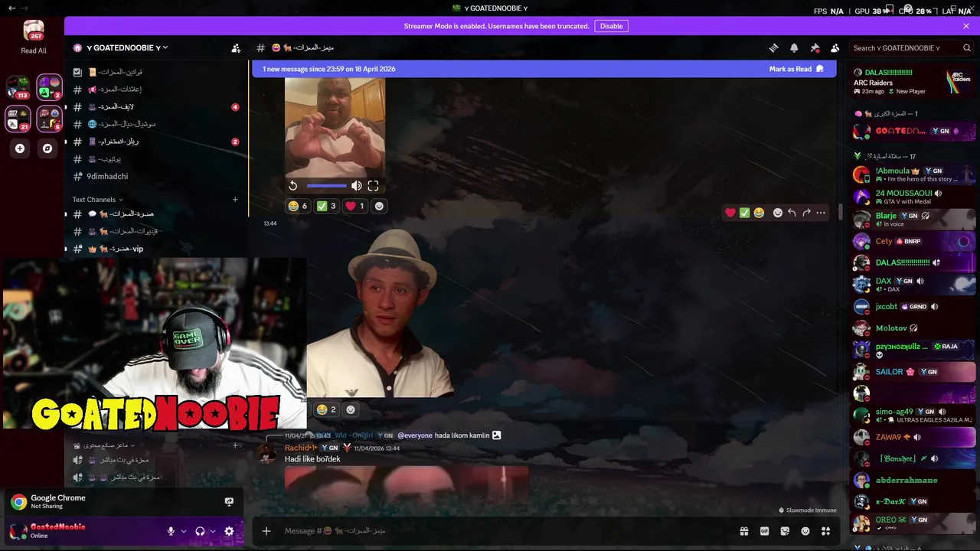
Task: Open the video in fullscreen
Action: pyautogui.click(x=373, y=186)
